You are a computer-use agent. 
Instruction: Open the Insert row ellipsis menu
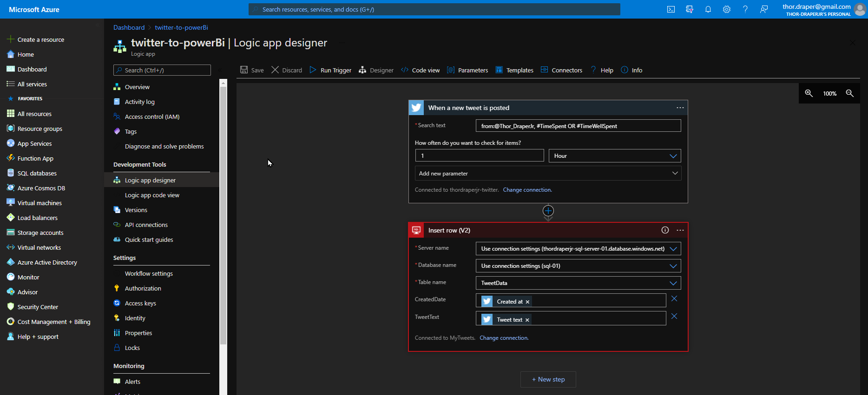coord(680,230)
